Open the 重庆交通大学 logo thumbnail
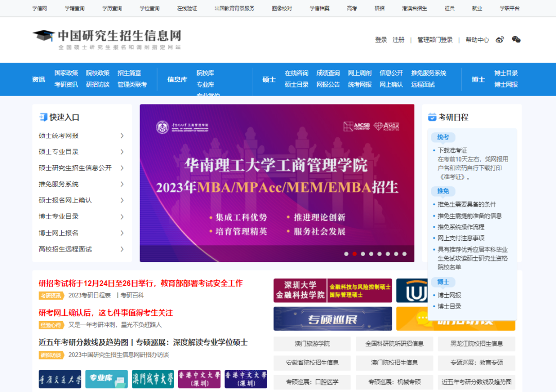The height and width of the screenshot is (392, 556). (x=60, y=379)
